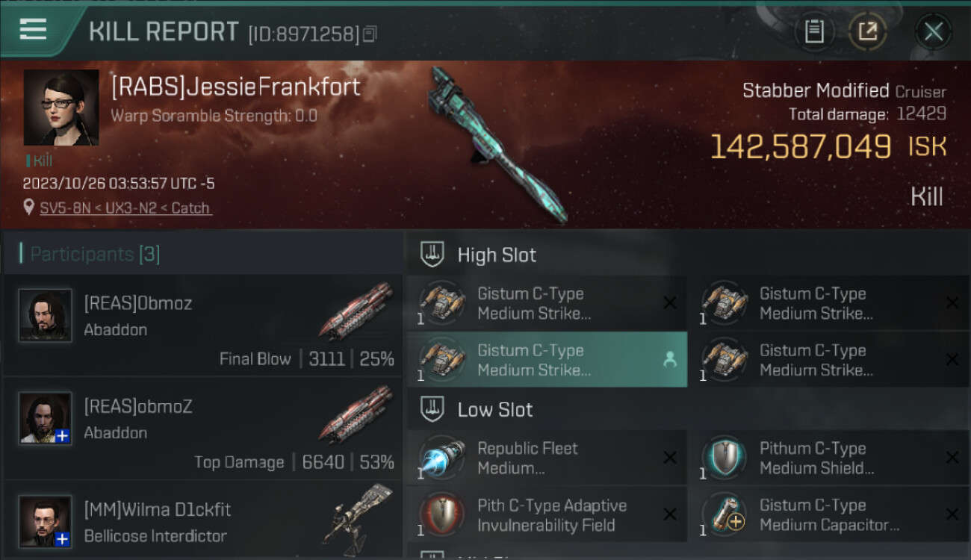Select the Participants [3] tab
971x560 pixels.
point(95,254)
